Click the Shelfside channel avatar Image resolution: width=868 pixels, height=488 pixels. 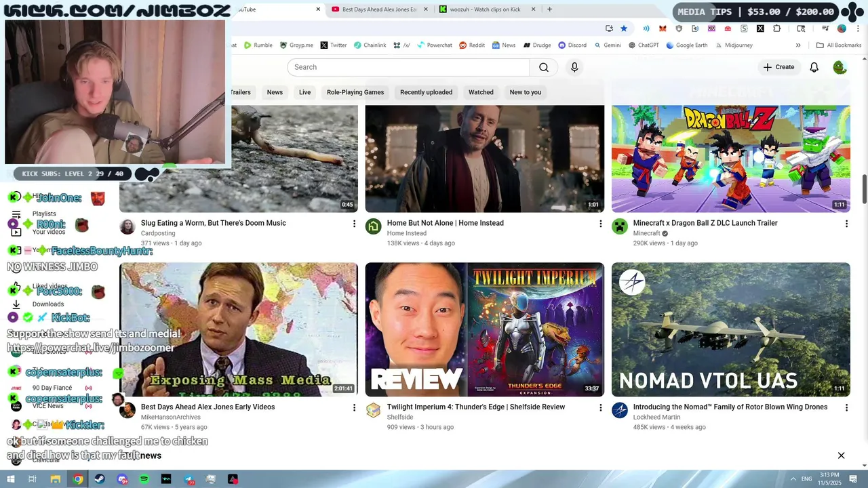[374, 410]
